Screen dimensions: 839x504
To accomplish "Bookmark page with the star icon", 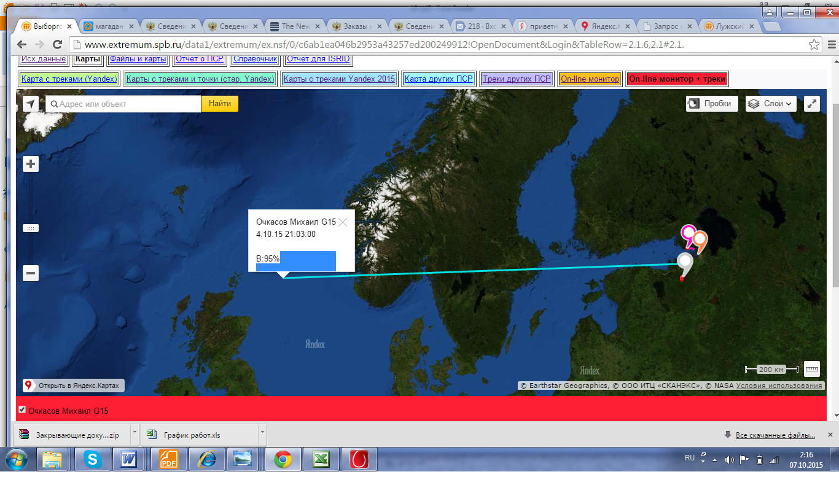I will click(x=814, y=45).
